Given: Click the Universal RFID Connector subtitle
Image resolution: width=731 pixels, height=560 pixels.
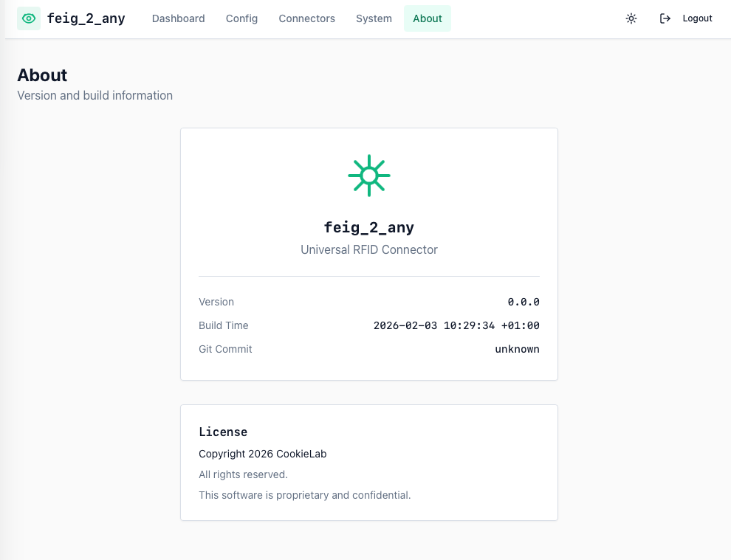Looking at the screenshot, I should 369,249.
